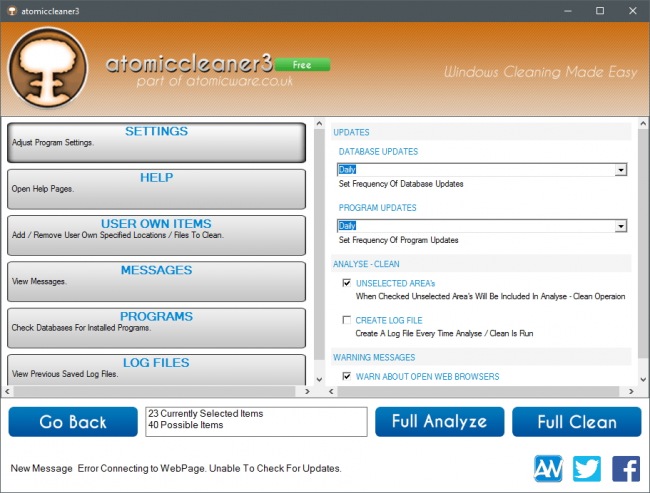Viewport: 650px width, 493px height.
Task: Click the PROGRAM UPDATES label
Action: [378, 207]
